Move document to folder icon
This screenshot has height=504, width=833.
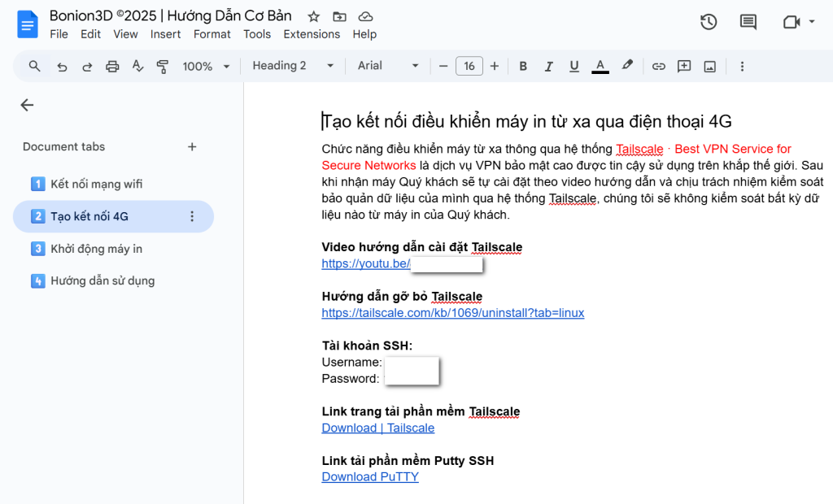339,16
